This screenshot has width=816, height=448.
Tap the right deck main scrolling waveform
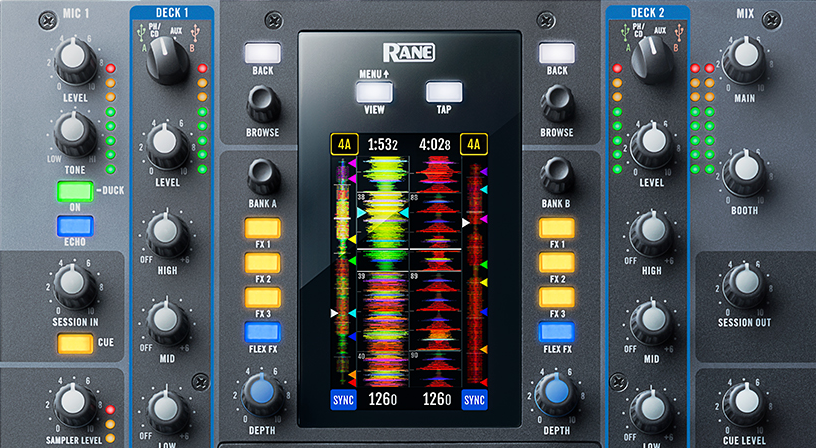click(x=435, y=272)
